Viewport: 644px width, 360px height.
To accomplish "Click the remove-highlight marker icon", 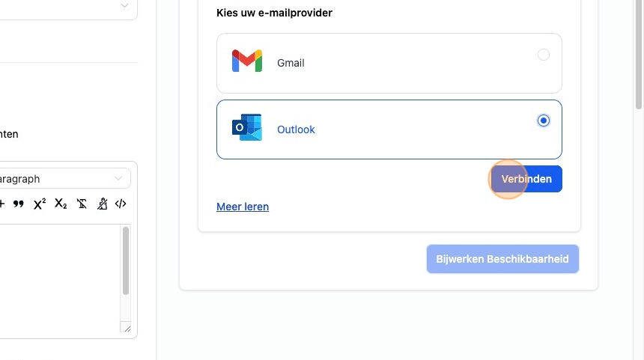I will click(x=102, y=204).
